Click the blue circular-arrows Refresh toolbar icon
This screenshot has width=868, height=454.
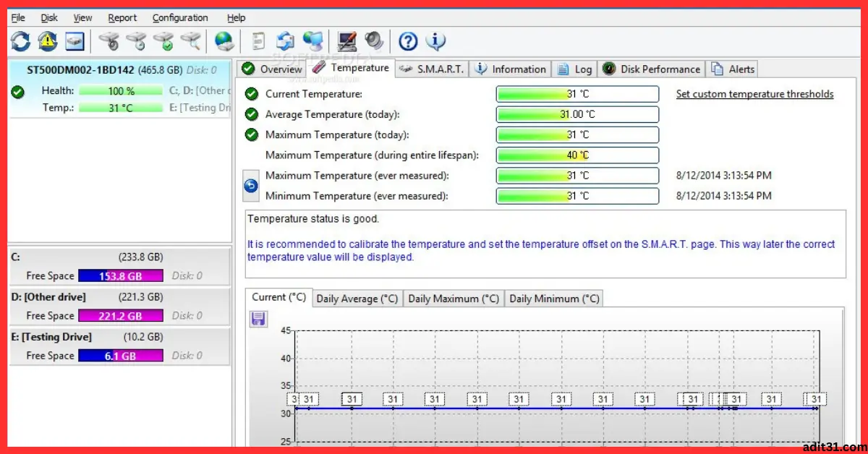20,41
